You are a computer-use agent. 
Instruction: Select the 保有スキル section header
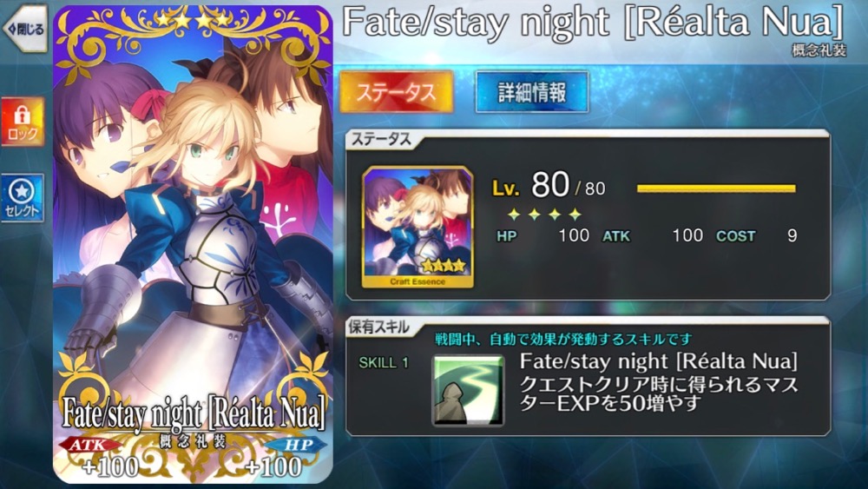pos(378,327)
